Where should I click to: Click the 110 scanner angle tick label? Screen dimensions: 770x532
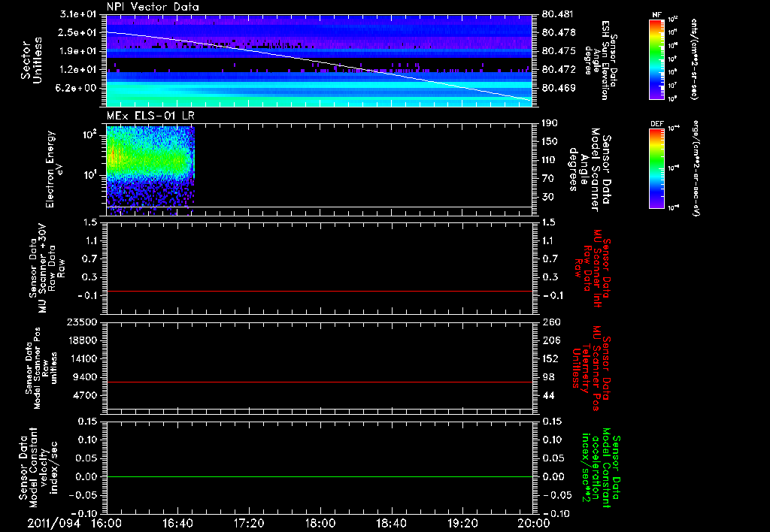[550, 160]
